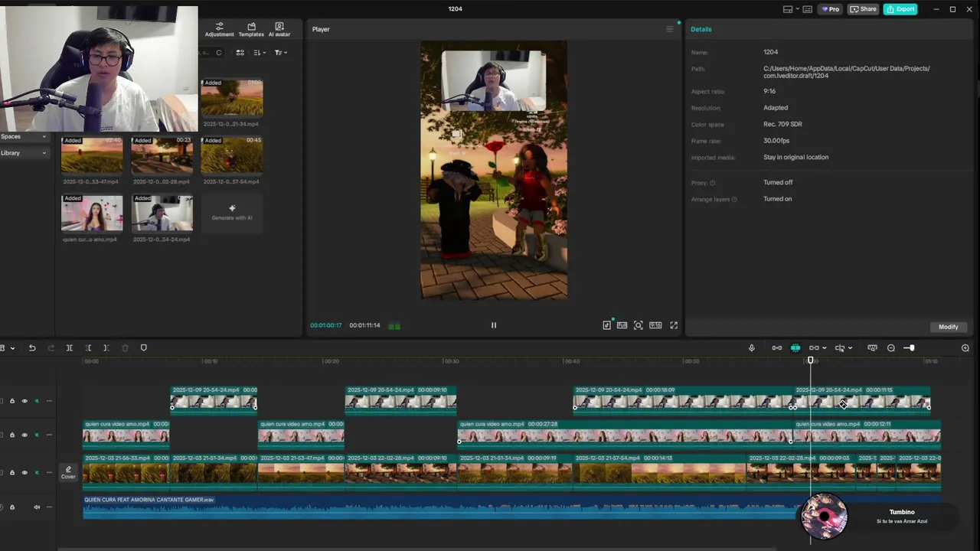Click Generate with AI tile
980x551 pixels.
[x=232, y=213]
